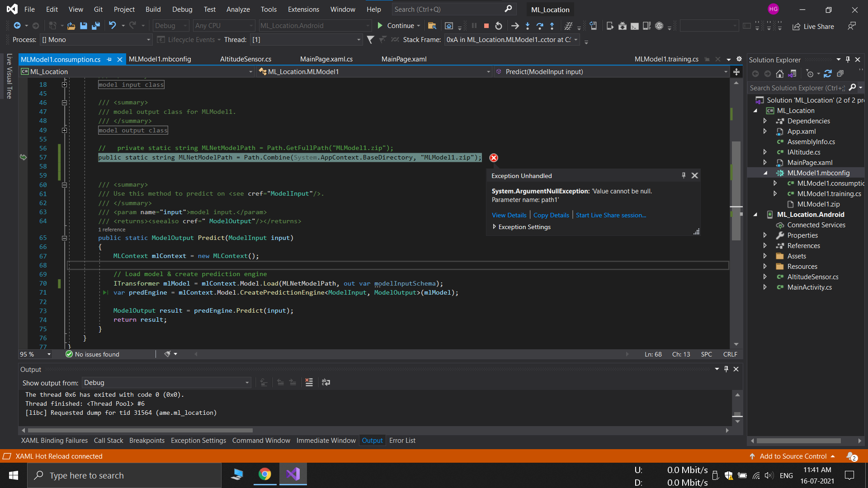Click the Save All icon
The height and width of the screenshot is (488, 868).
pos(96,26)
